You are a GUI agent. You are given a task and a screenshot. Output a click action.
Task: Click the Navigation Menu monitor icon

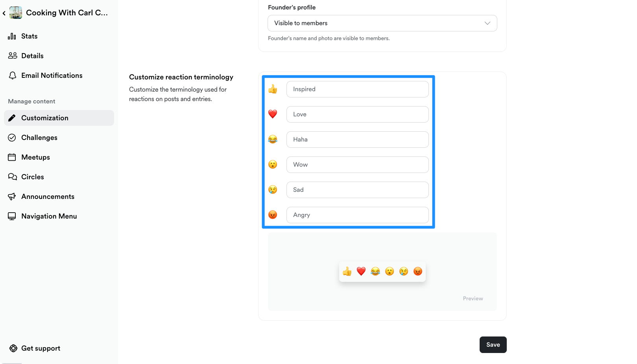click(12, 216)
